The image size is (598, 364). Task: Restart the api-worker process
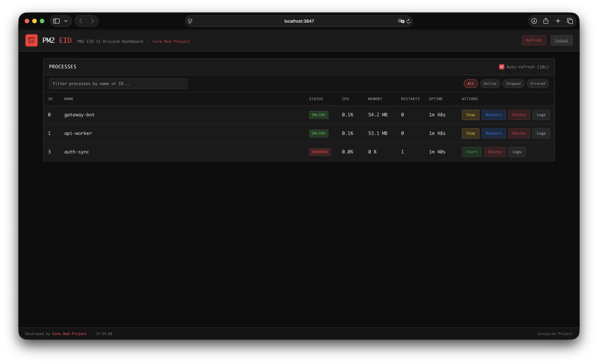coord(493,133)
